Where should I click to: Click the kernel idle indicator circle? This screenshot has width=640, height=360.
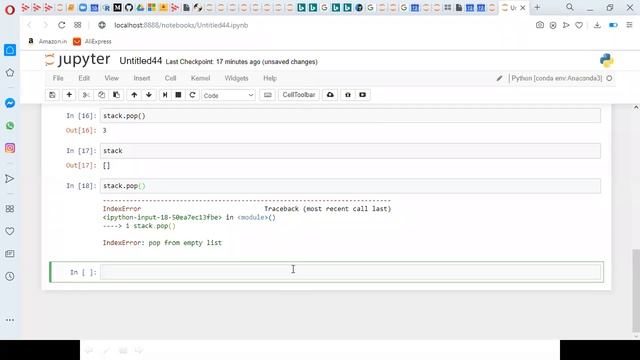point(609,78)
